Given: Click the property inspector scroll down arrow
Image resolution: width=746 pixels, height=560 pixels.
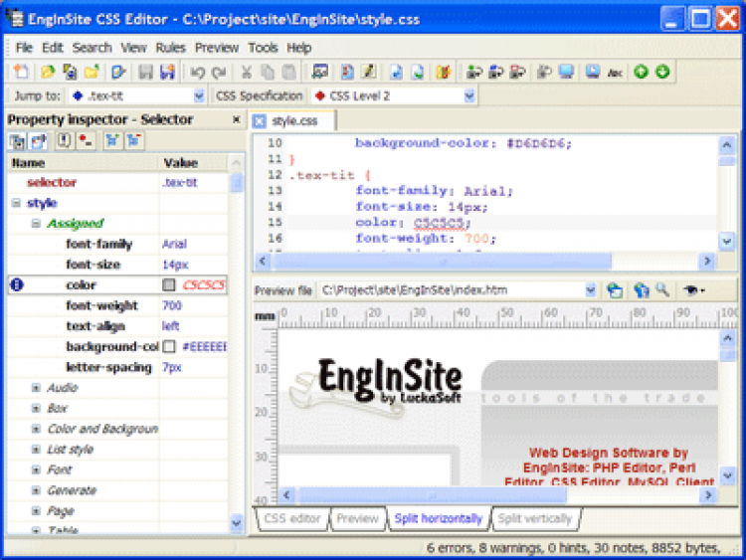Looking at the screenshot, I should pyautogui.click(x=237, y=523).
